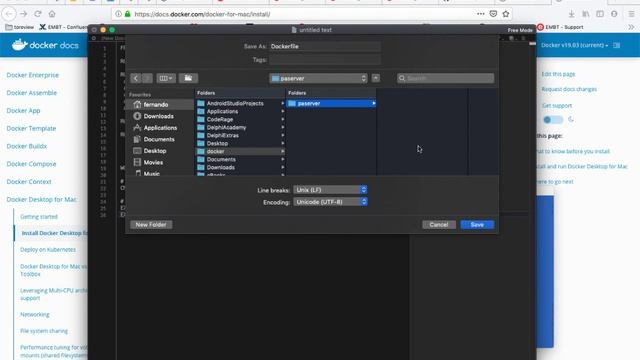Screen dimensions: 640x360
Task: Select the paserver folder in second column
Action: tap(331, 104)
